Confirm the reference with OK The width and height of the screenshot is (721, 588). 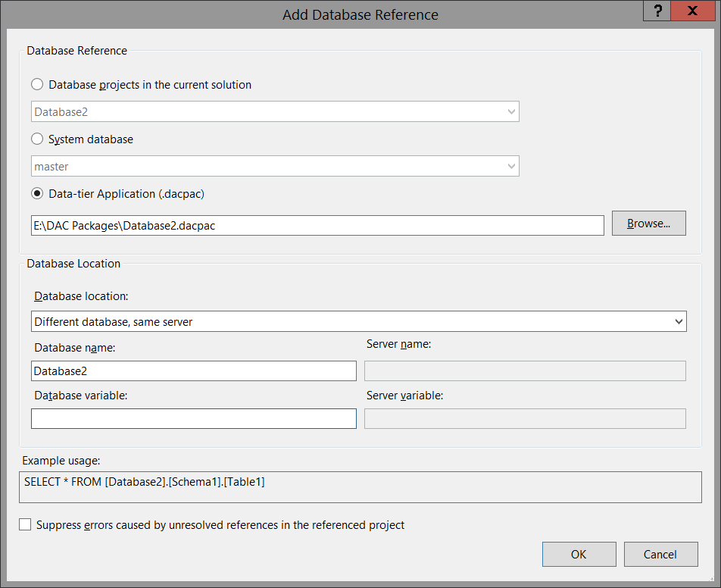click(x=579, y=554)
